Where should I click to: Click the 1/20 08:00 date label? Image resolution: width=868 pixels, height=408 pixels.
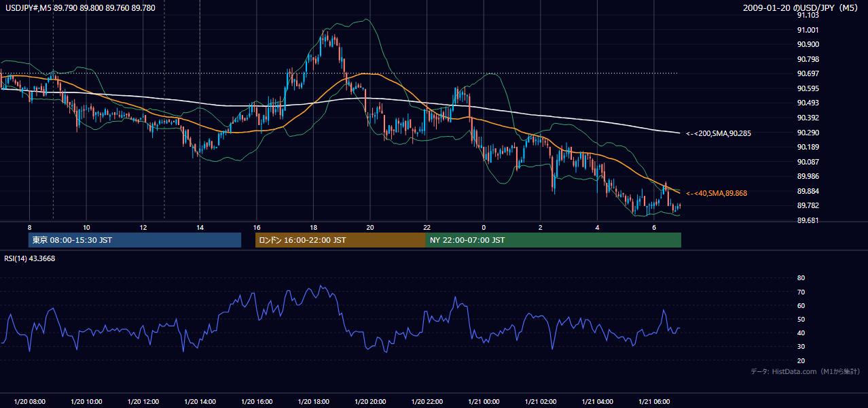point(29,401)
